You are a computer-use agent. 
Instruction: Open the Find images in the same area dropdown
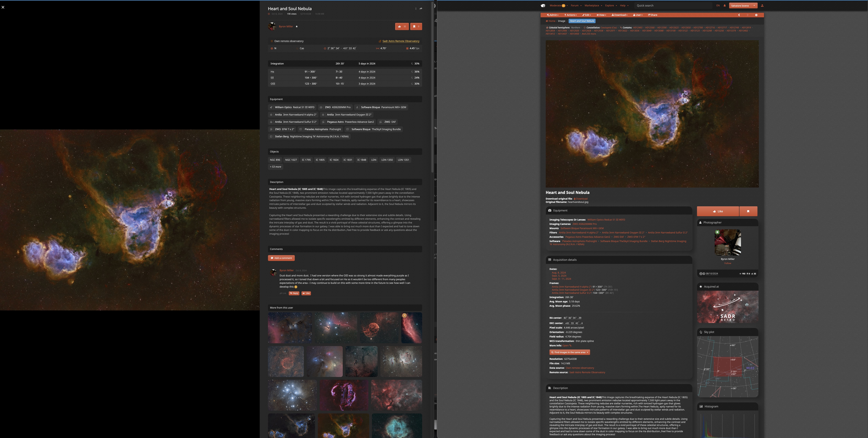(x=569, y=352)
